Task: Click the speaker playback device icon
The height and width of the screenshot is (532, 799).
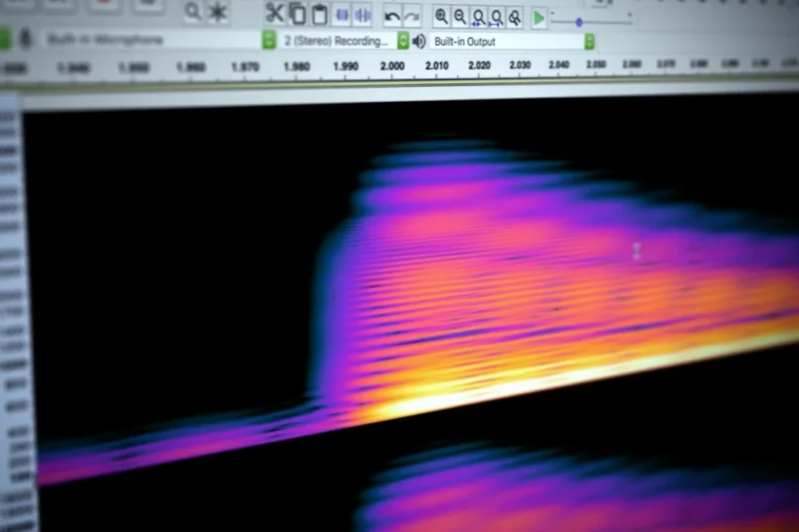Action: point(418,41)
